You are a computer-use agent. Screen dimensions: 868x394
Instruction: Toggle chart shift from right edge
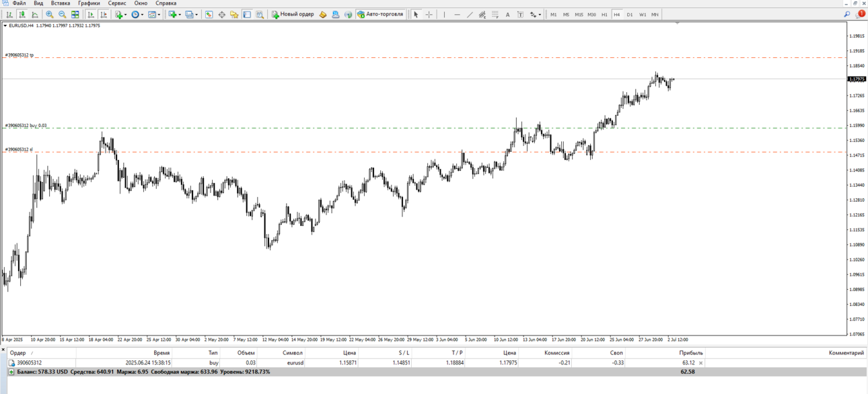click(x=104, y=14)
